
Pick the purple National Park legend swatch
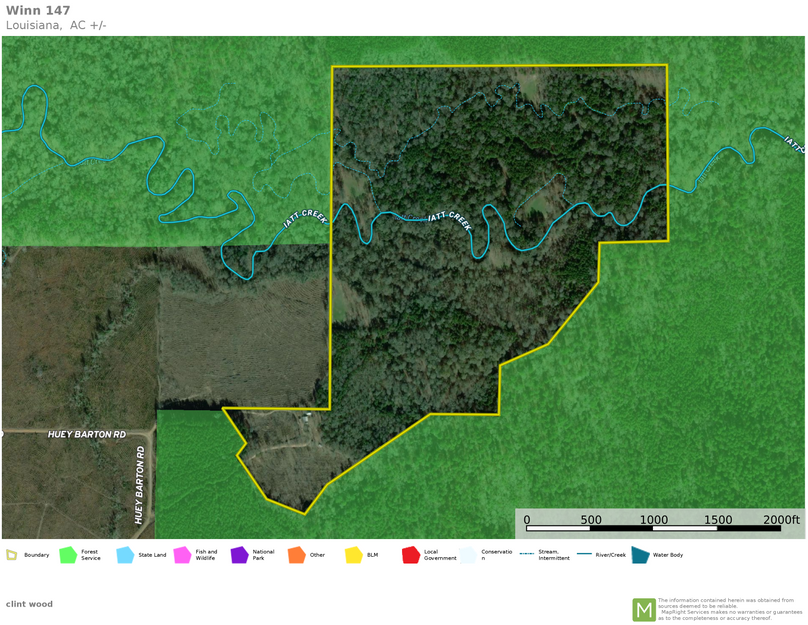[239, 555]
